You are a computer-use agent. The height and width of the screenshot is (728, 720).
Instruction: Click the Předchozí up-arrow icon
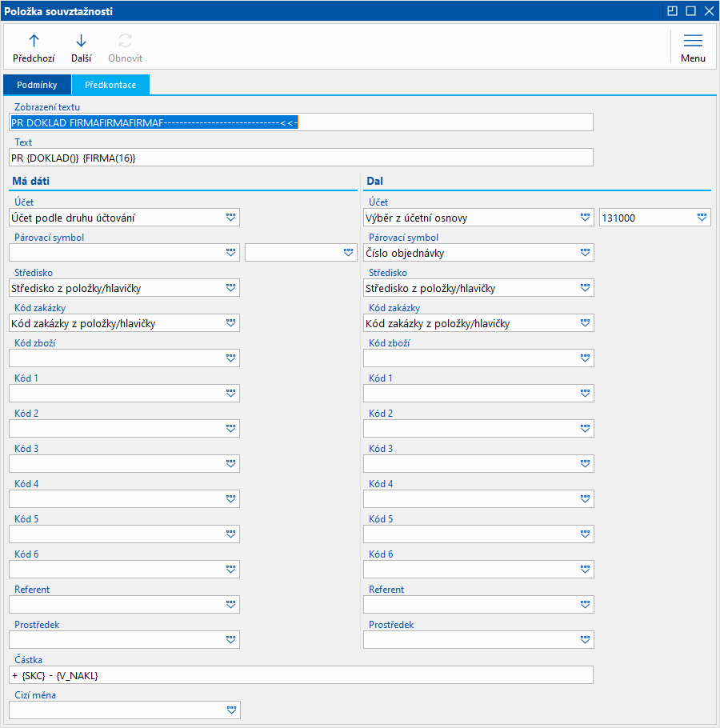click(x=34, y=42)
